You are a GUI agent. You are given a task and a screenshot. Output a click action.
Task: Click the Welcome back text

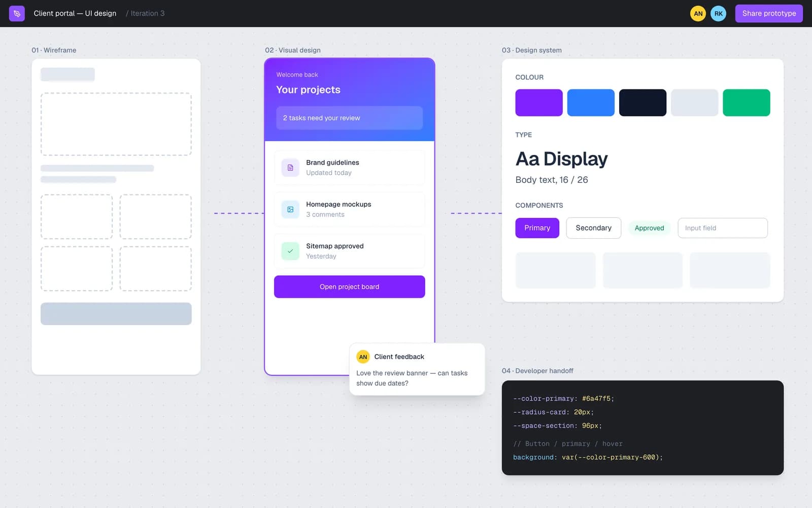(297, 75)
